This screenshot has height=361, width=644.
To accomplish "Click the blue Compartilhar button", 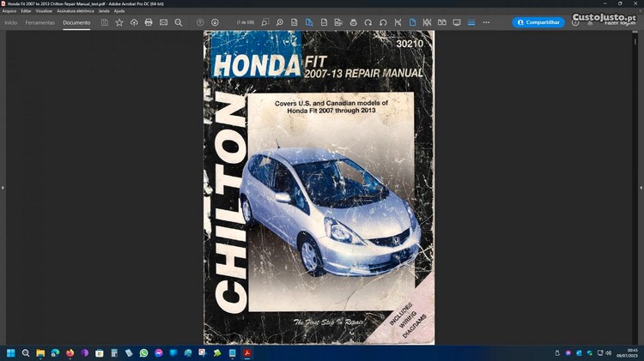I will click(x=538, y=22).
